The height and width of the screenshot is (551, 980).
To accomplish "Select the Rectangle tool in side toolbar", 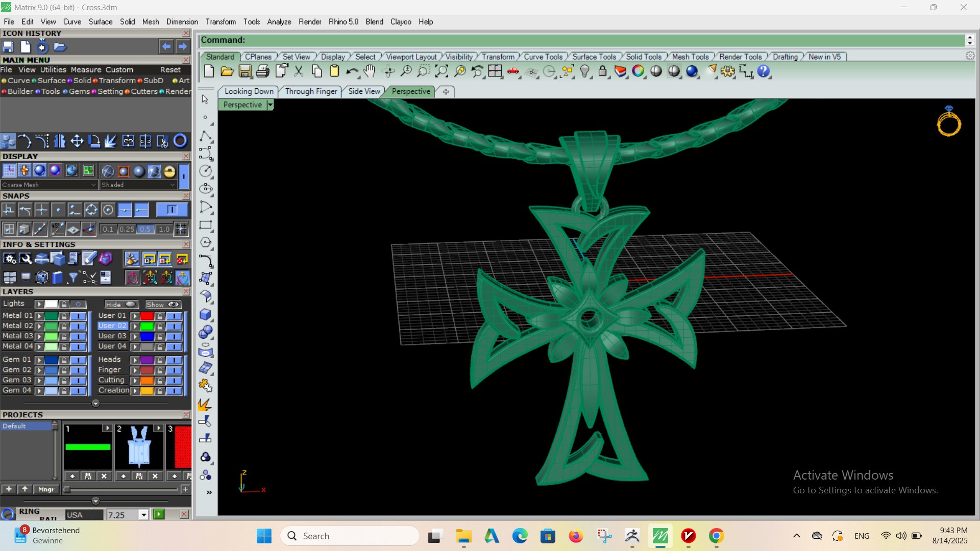I will pos(205,225).
